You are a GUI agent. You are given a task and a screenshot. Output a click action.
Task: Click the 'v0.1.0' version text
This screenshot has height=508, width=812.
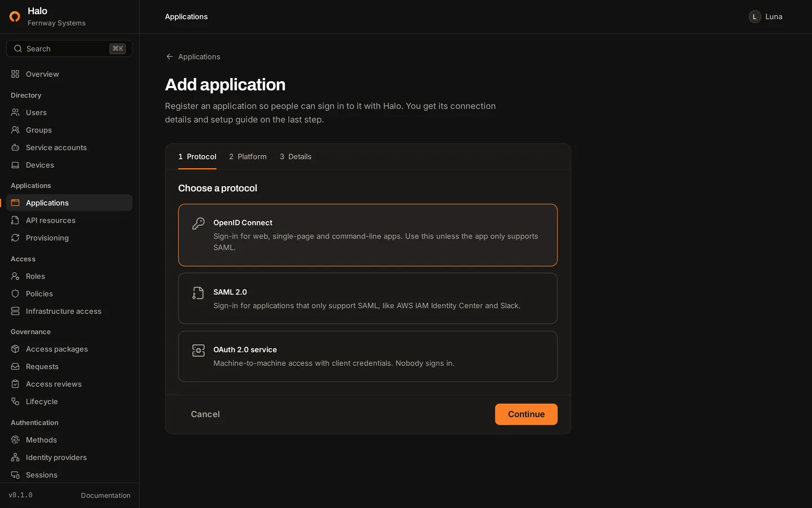tap(20, 495)
